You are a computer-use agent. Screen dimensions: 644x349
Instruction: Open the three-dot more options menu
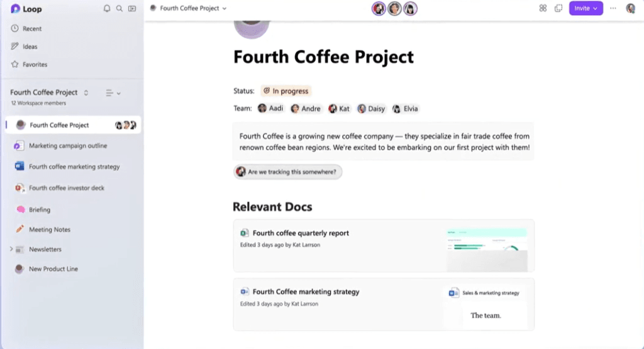point(613,8)
